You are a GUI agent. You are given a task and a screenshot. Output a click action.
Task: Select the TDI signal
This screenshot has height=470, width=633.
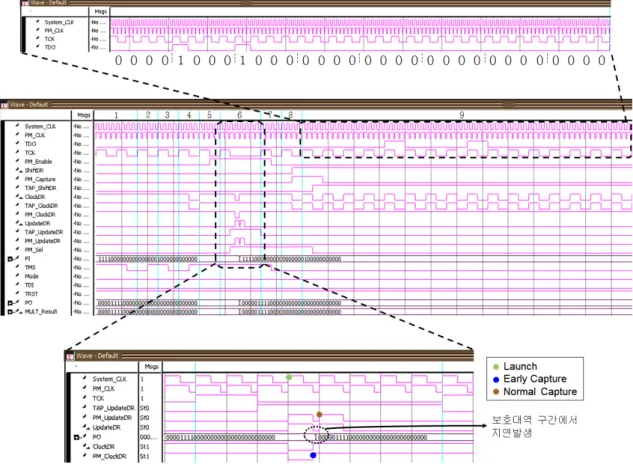(29, 285)
